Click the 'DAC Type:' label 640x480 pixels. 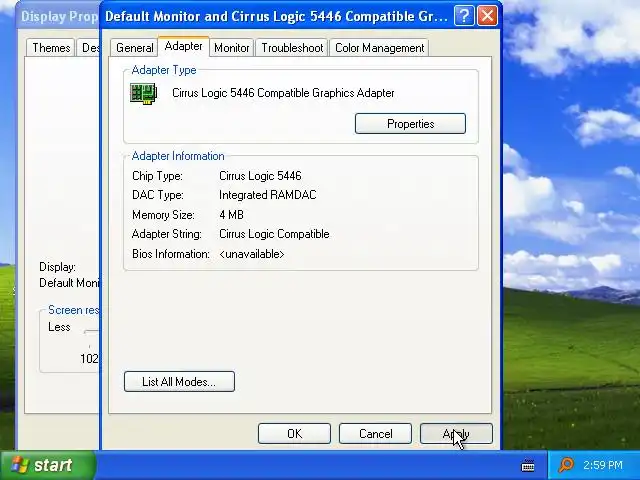point(158,195)
